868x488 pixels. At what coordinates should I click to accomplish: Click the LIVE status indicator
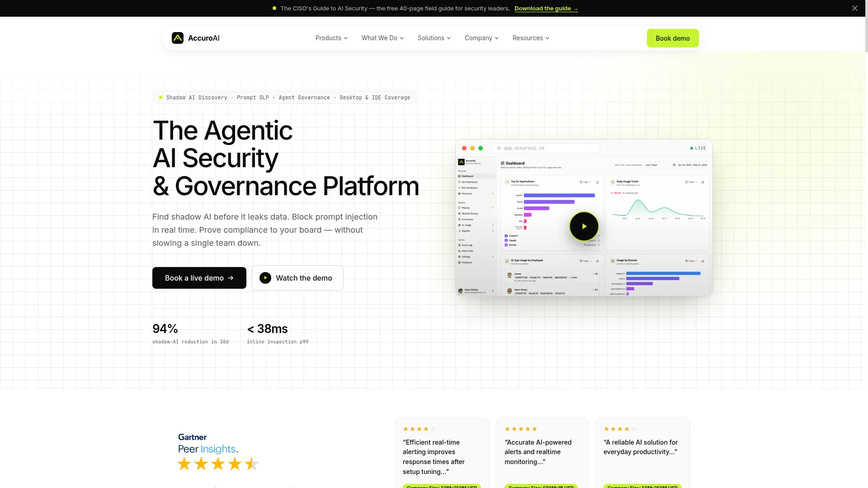click(x=698, y=148)
